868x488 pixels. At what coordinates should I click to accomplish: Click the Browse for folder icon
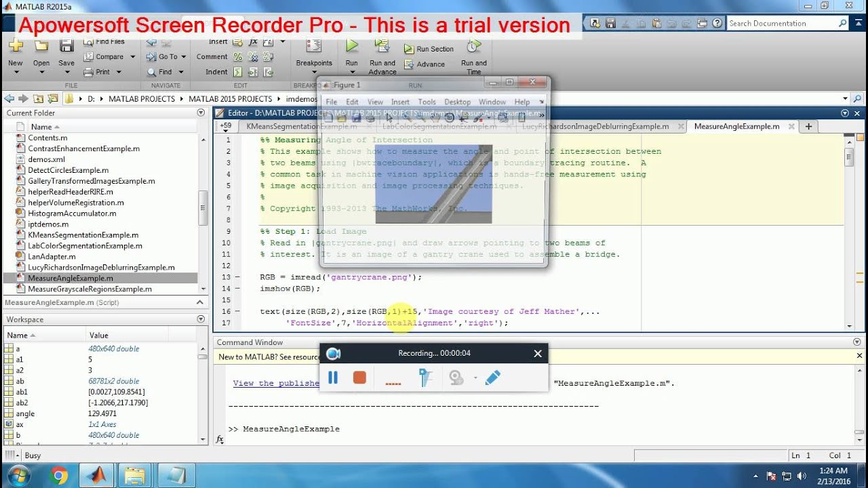point(52,98)
